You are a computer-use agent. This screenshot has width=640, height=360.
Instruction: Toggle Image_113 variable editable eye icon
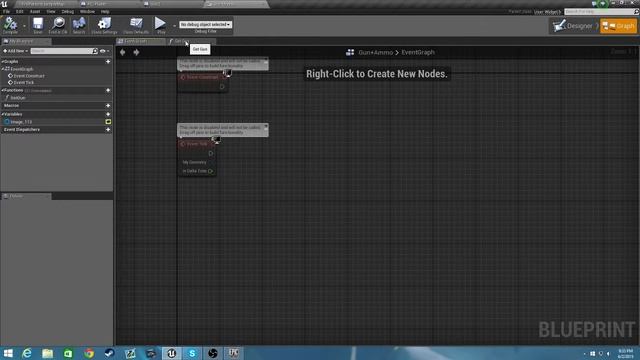[x=108, y=122]
